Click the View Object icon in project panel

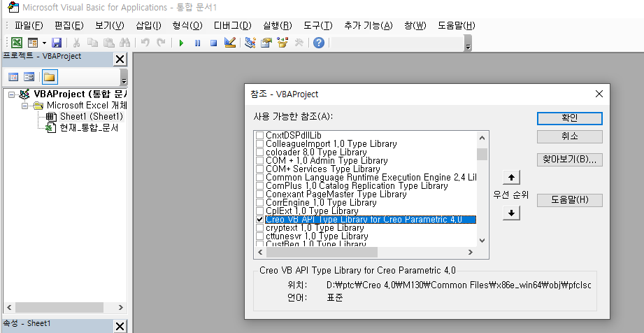click(29, 77)
